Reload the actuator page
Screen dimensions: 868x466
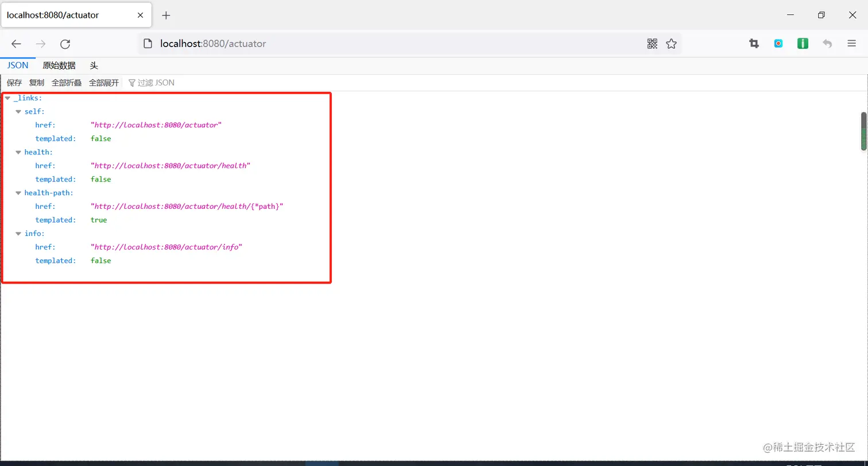click(65, 44)
